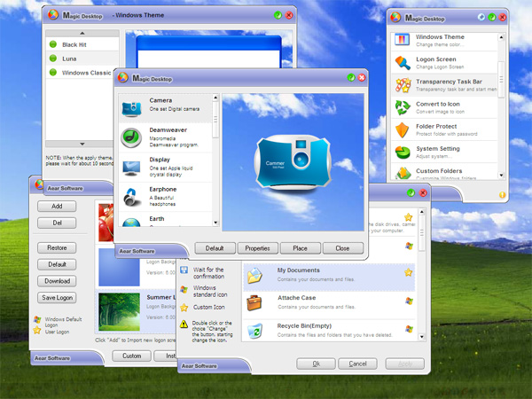Select the Deamweaver green music icon

coord(131,137)
